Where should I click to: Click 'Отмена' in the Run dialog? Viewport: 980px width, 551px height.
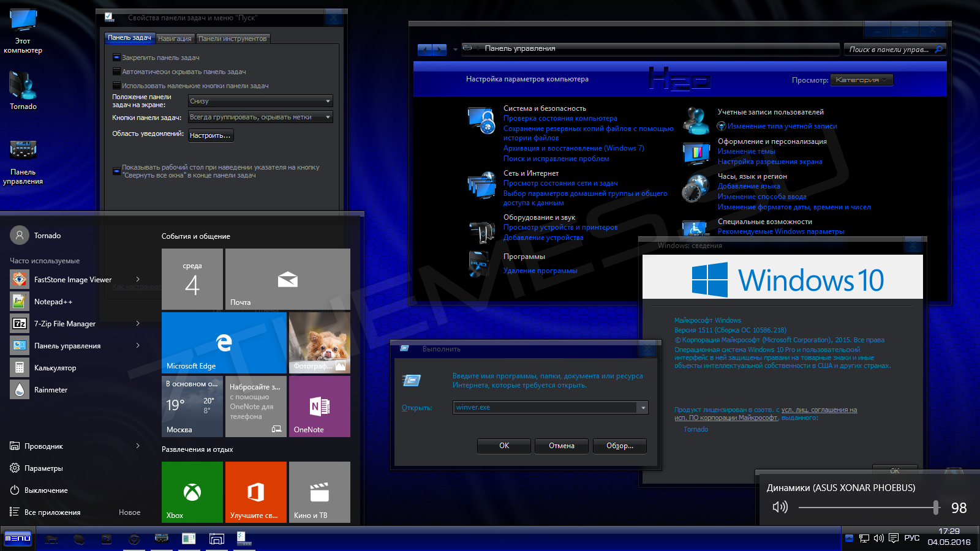(x=562, y=446)
